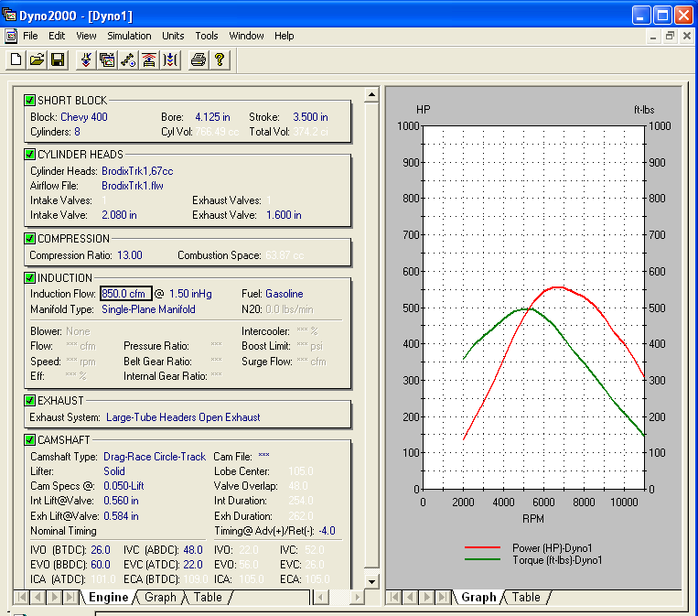This screenshot has width=698, height=616.
Task: Save using the floppy disk icon
Action: (58, 59)
